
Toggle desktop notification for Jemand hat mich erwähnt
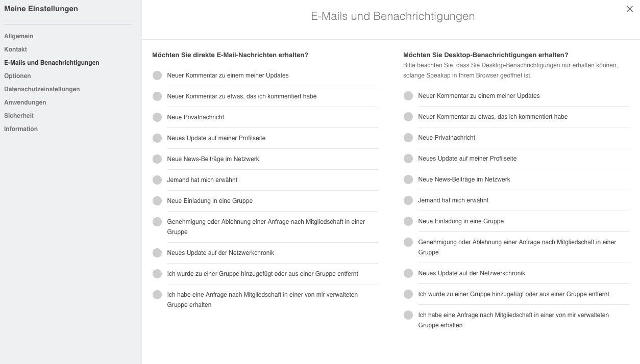point(408,200)
